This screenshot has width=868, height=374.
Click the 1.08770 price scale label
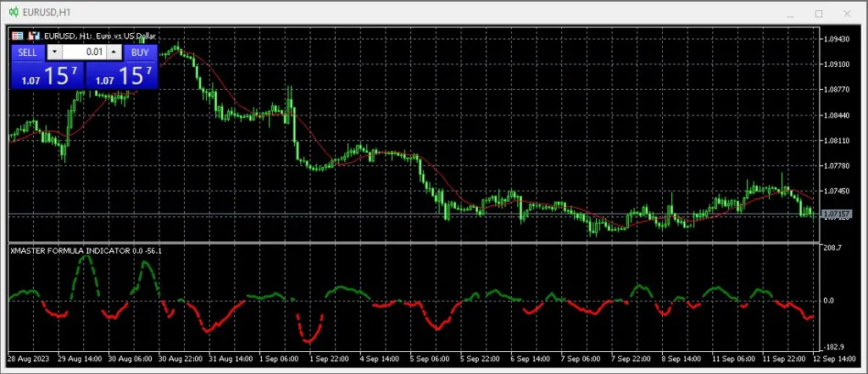tap(837, 89)
